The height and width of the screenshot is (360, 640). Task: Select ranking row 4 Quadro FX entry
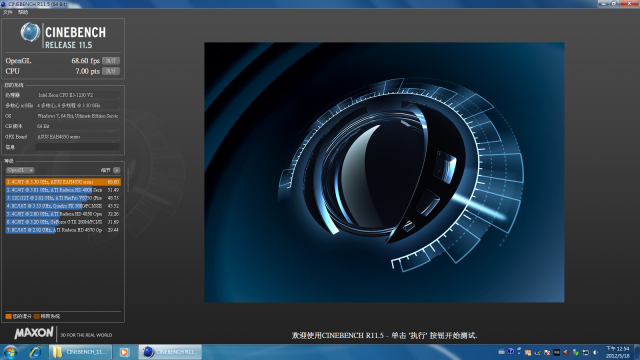point(63,206)
